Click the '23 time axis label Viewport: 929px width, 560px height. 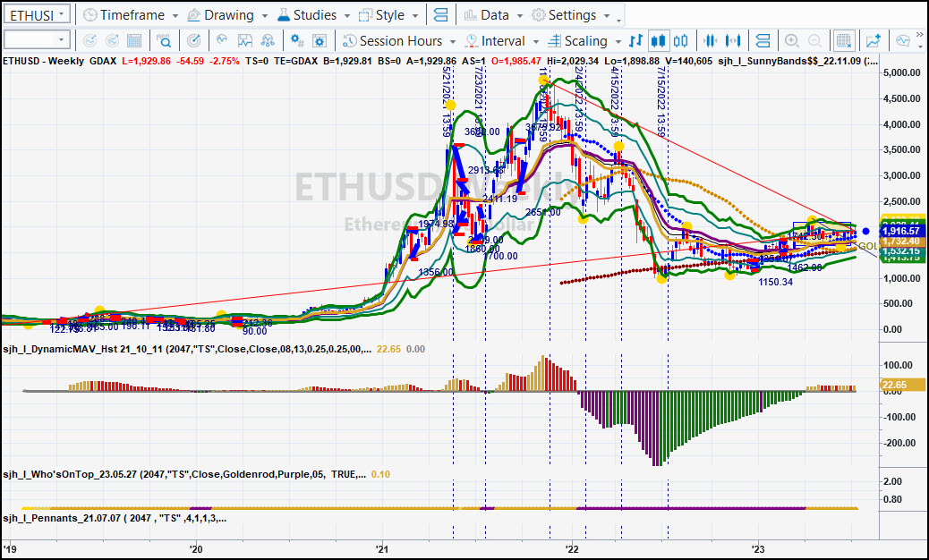click(x=758, y=548)
